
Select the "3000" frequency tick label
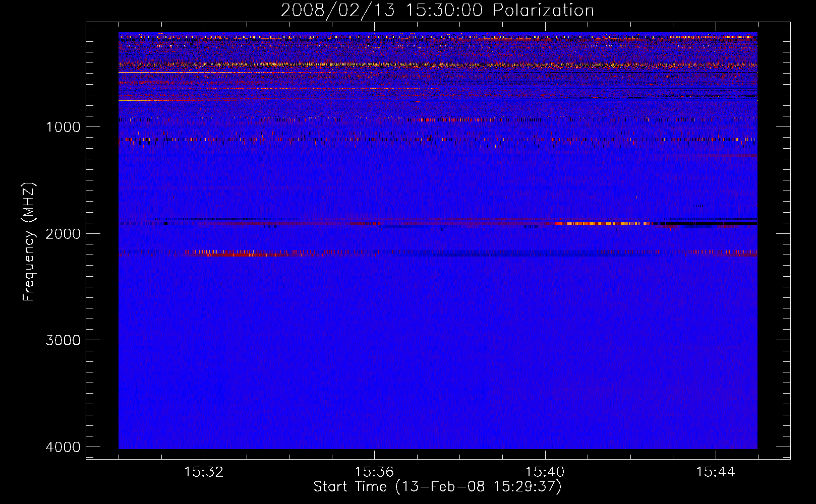pyautogui.click(x=63, y=340)
